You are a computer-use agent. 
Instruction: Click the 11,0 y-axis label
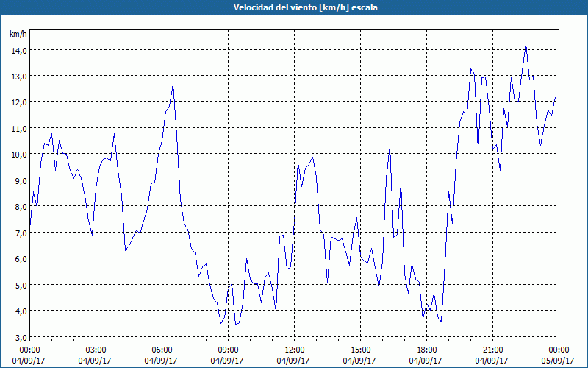18,128
